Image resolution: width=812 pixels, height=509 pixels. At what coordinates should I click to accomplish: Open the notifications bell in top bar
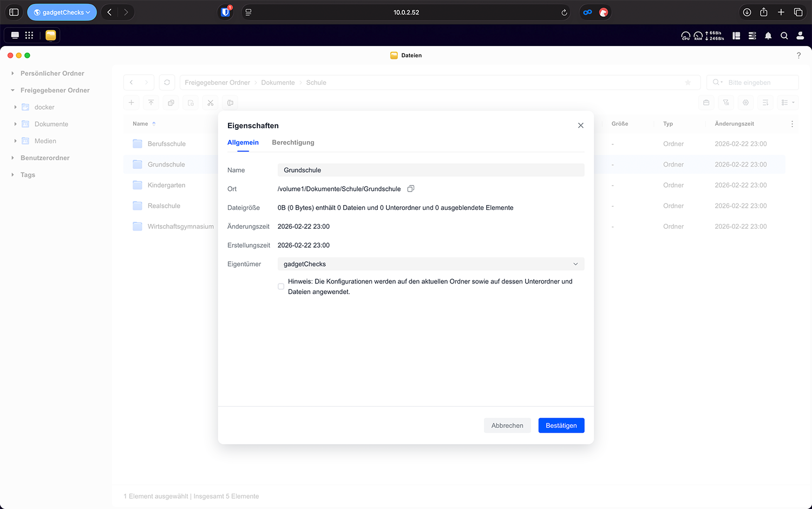[x=768, y=36]
